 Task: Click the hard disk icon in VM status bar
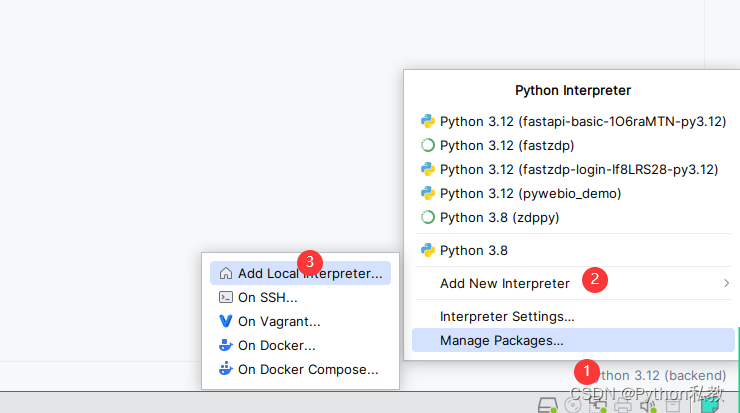[x=548, y=405]
